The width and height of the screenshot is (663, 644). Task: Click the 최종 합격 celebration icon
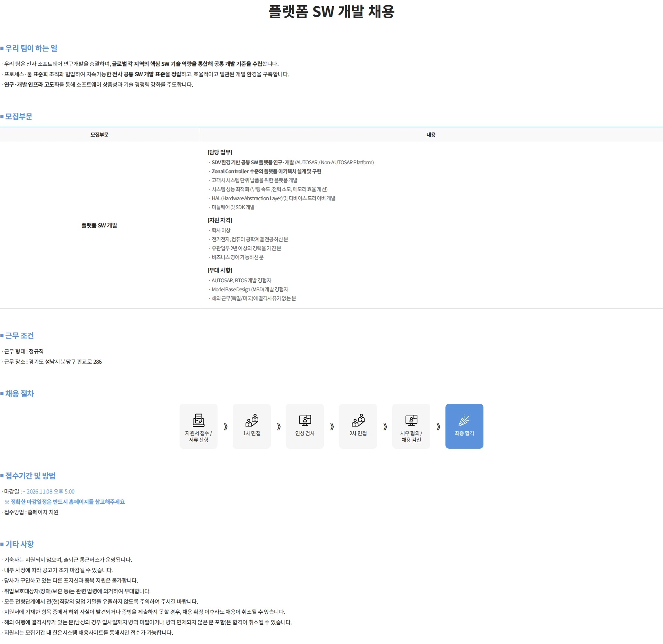(464, 420)
